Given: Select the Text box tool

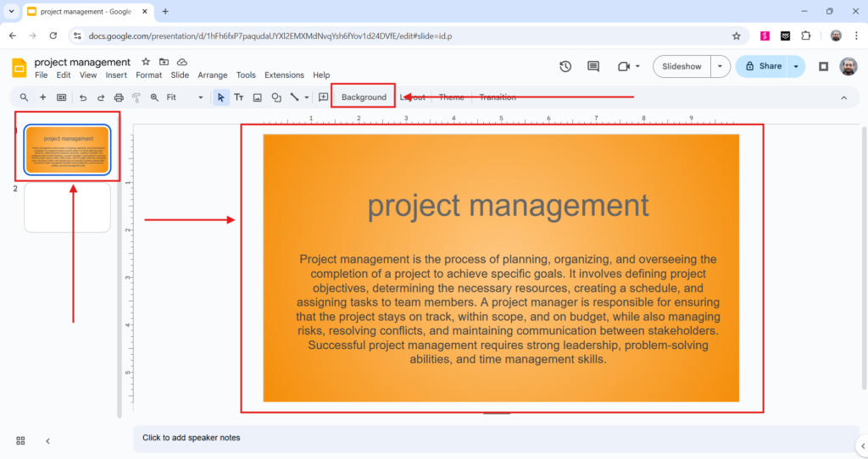Looking at the screenshot, I should click(x=239, y=97).
